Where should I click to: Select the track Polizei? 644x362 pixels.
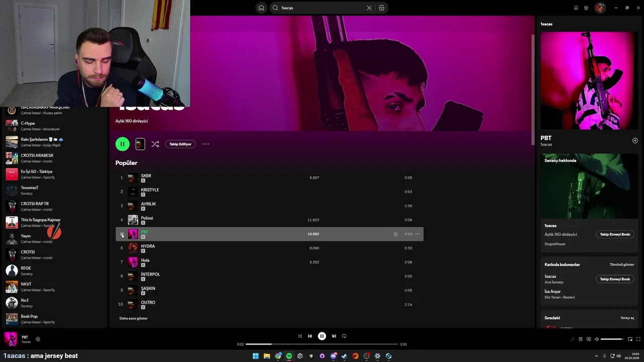click(x=269, y=220)
